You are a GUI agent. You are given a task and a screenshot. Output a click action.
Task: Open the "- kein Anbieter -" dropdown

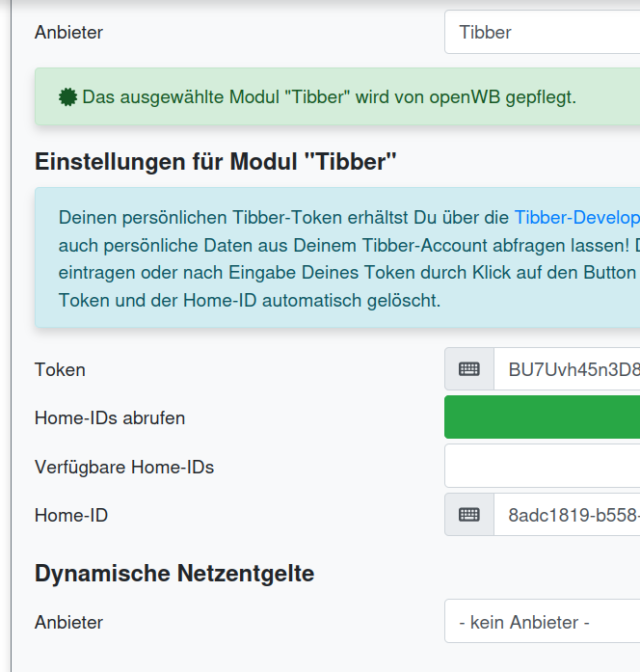[x=542, y=622]
